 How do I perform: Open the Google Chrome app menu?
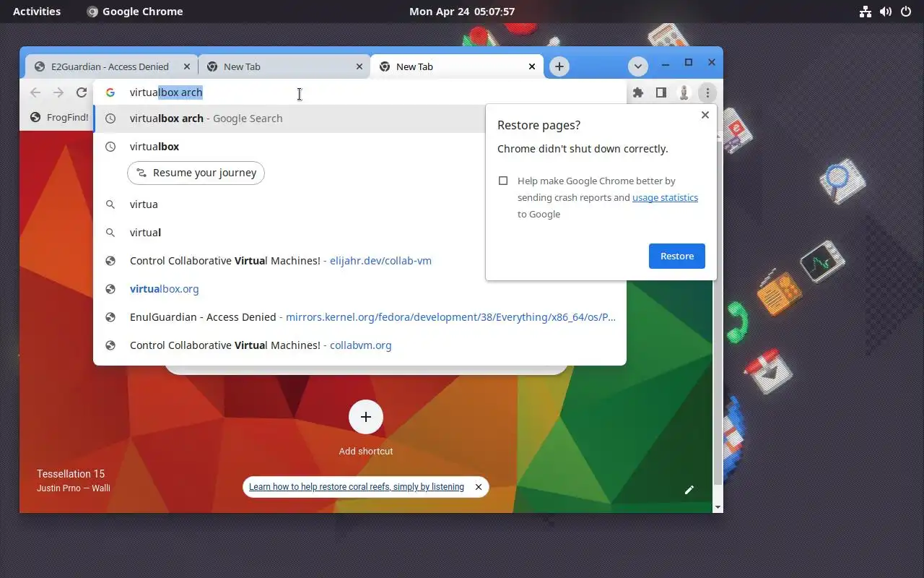(135, 12)
